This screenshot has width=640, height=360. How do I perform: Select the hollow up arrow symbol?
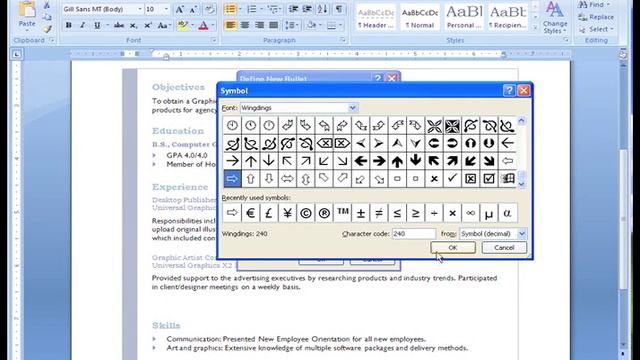coord(251,178)
